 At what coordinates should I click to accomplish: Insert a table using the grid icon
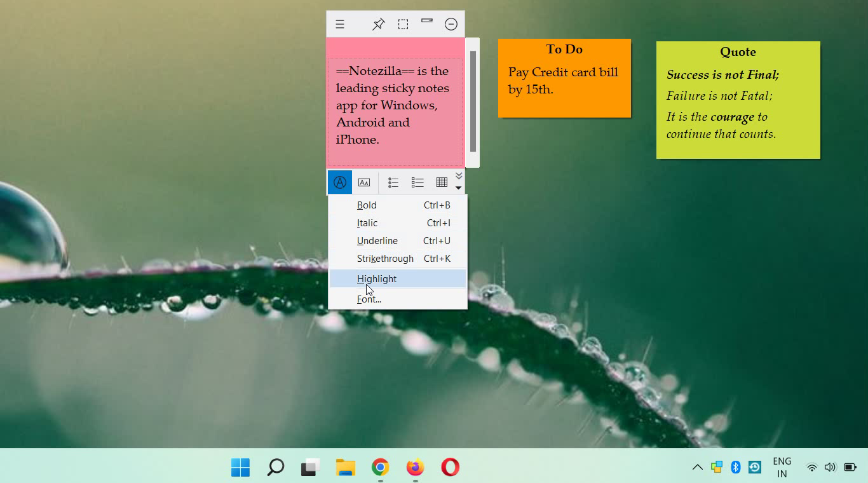(x=442, y=182)
